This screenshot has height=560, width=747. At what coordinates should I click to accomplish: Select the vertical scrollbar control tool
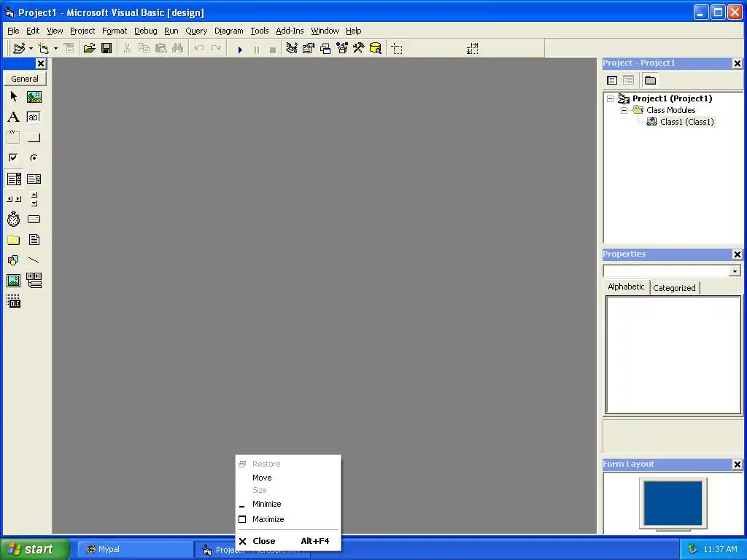point(34,199)
